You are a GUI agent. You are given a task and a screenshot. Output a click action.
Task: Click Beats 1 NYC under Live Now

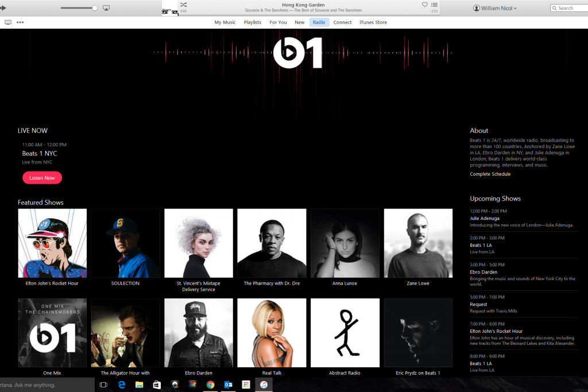pyautogui.click(x=40, y=153)
